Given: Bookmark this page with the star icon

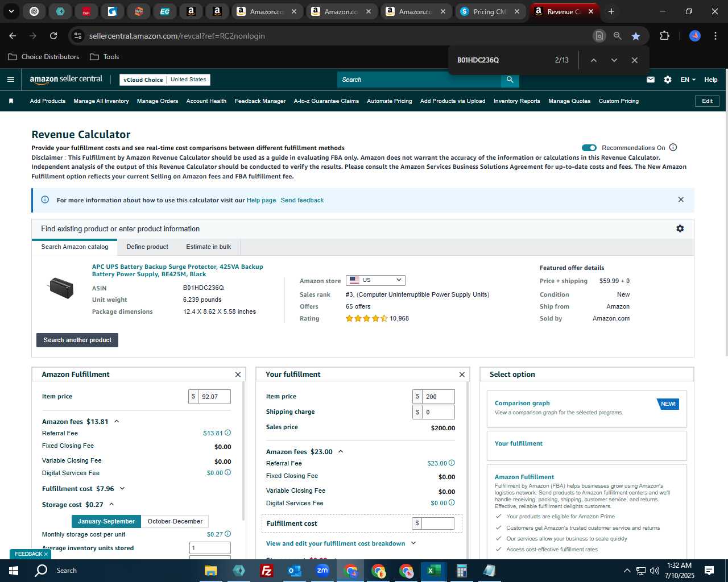Looking at the screenshot, I should tap(636, 36).
